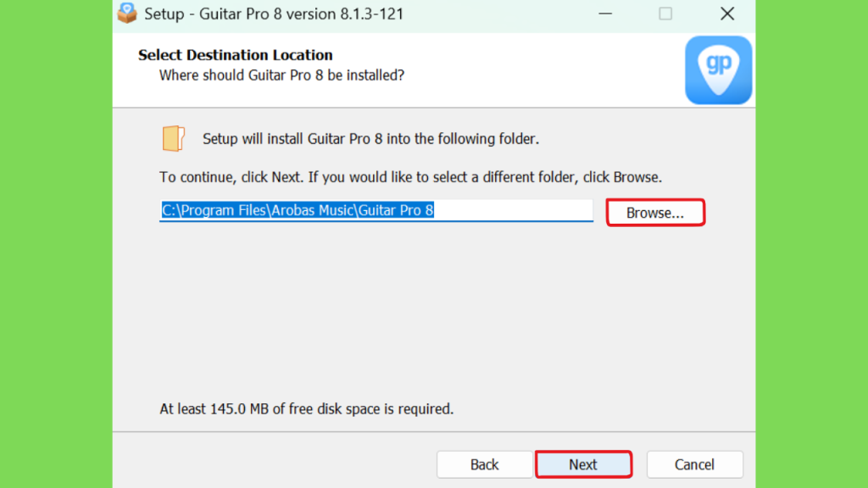This screenshot has height=488, width=868.
Task: Click the setup installer icon in title bar
Action: (x=127, y=13)
